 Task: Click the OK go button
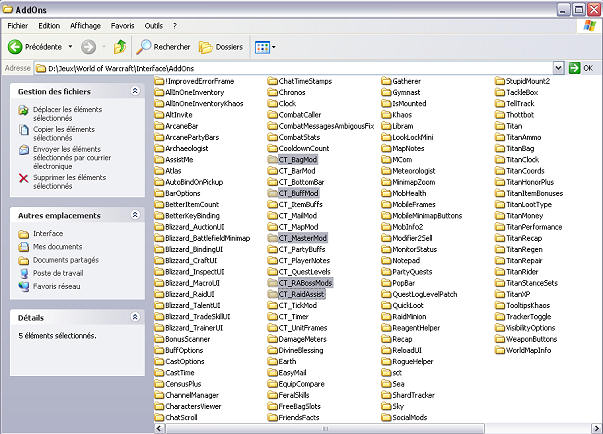click(581, 68)
